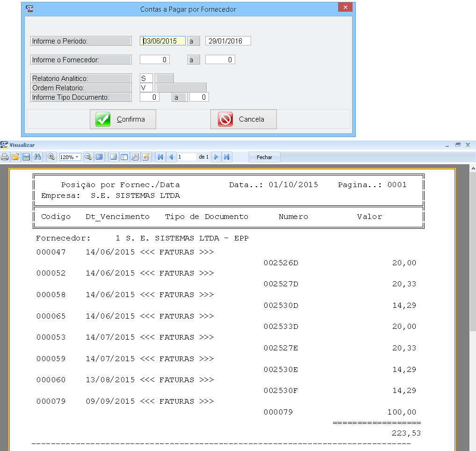The height and width of the screenshot is (451, 476).
Task: Click the period end date 29/01/2016 field
Action: click(228, 41)
